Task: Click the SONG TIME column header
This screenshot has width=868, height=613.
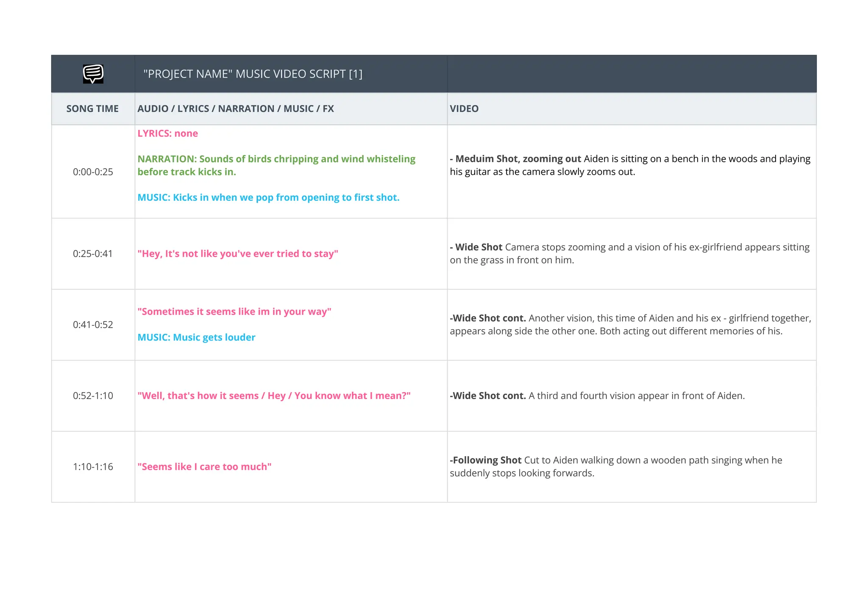Action: tap(92, 108)
